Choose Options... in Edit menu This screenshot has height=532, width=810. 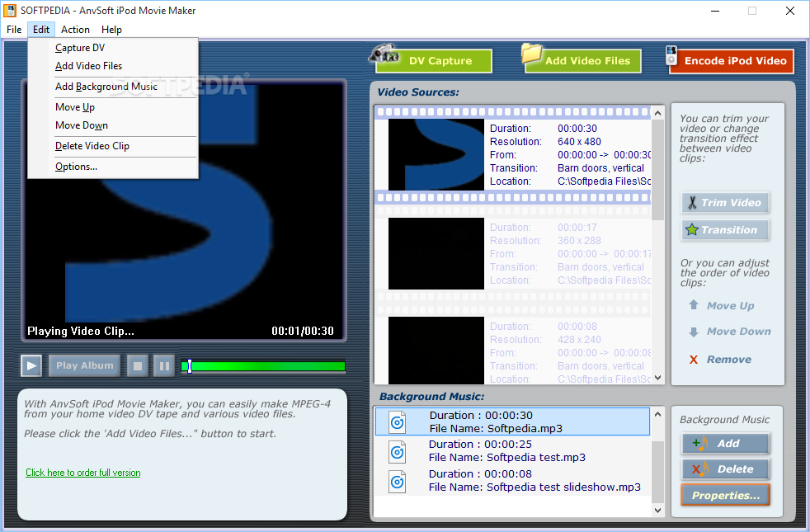[x=113, y=167]
